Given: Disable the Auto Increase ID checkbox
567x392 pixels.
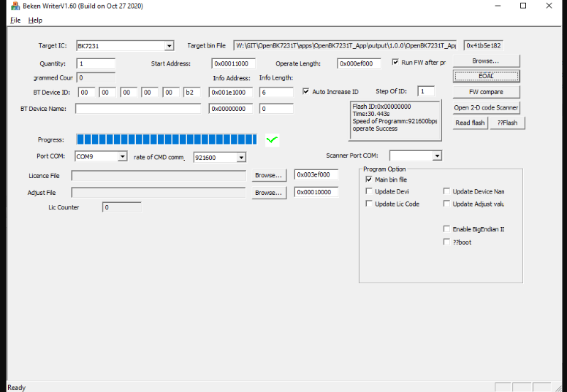Looking at the screenshot, I should [306, 92].
